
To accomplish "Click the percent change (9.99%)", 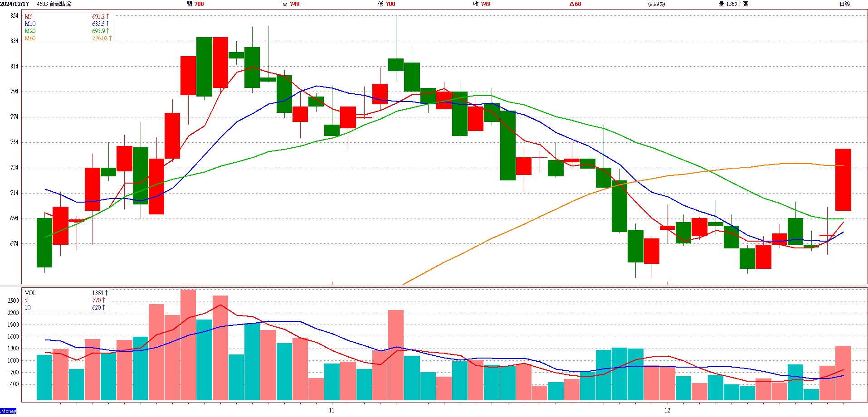I will tap(656, 4).
